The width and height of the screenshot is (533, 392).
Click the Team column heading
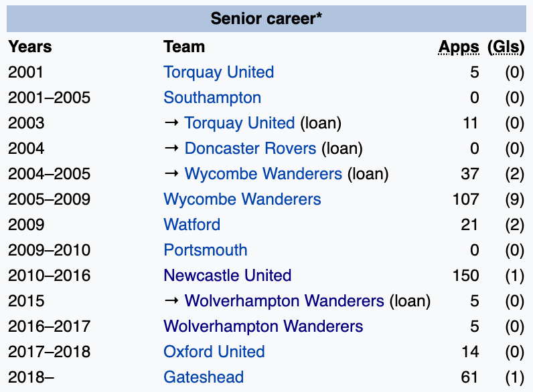point(184,47)
